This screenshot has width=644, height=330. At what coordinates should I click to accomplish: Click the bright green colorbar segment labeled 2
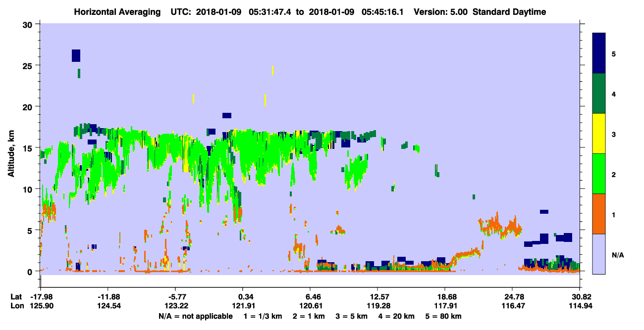click(599, 173)
